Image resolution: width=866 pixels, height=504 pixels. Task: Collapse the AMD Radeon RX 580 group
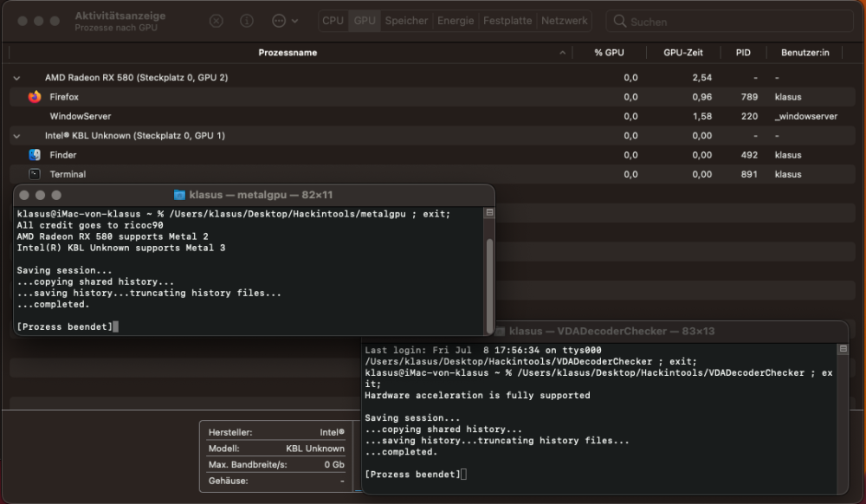pos(16,79)
